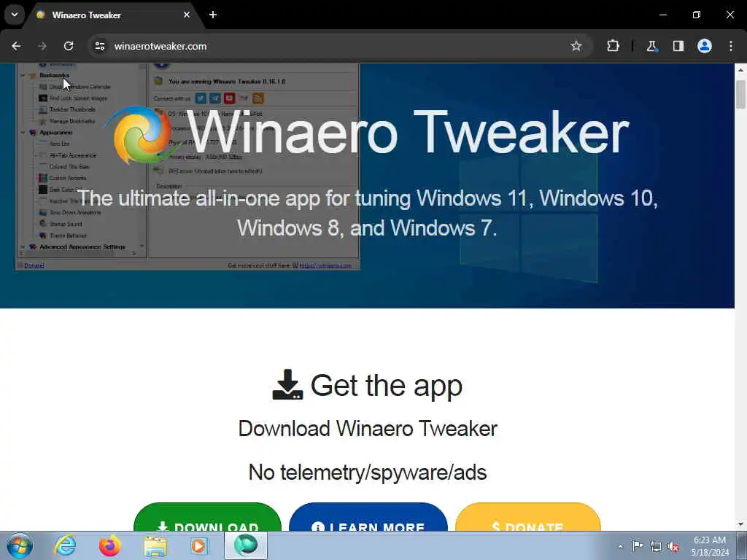The image size is (747, 560).
Task: Click the 'Winaero Tweaker' hero title
Action: [408, 132]
